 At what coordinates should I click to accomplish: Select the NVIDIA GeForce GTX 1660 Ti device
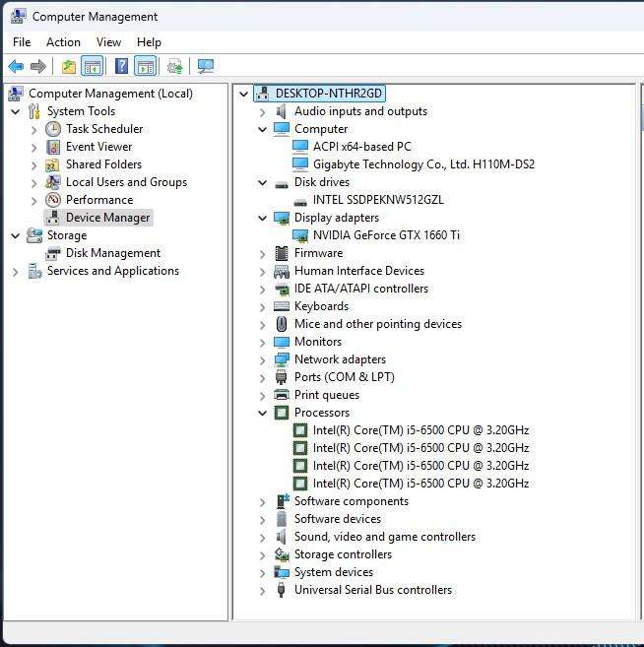click(385, 235)
